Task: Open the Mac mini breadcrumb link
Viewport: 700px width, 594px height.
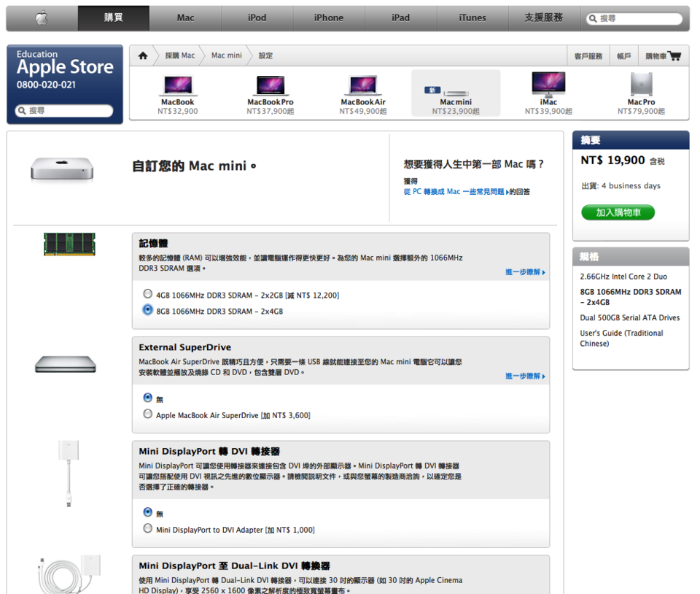Action: pyautogui.click(x=226, y=55)
